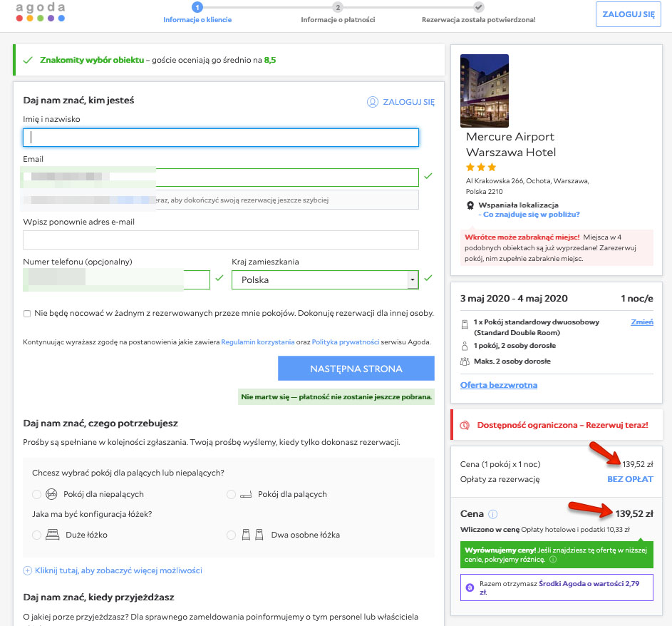
Task: Click the non-smoking room icon
Action: pyautogui.click(x=51, y=494)
